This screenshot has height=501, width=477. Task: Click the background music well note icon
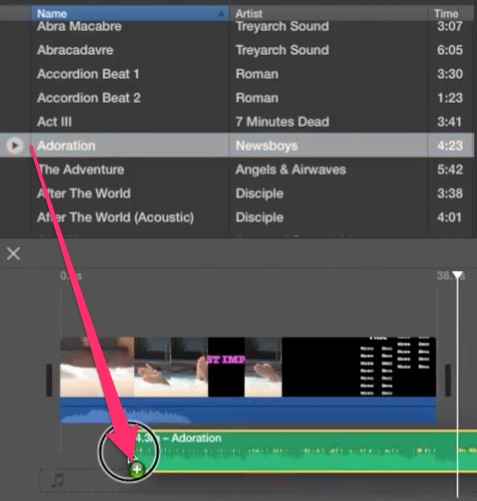point(58,480)
